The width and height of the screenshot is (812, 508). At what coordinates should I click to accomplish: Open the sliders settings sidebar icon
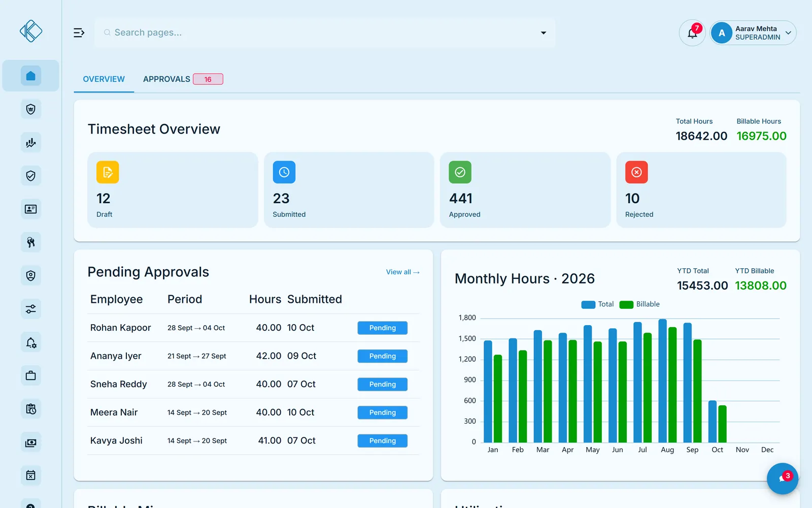pyautogui.click(x=30, y=309)
